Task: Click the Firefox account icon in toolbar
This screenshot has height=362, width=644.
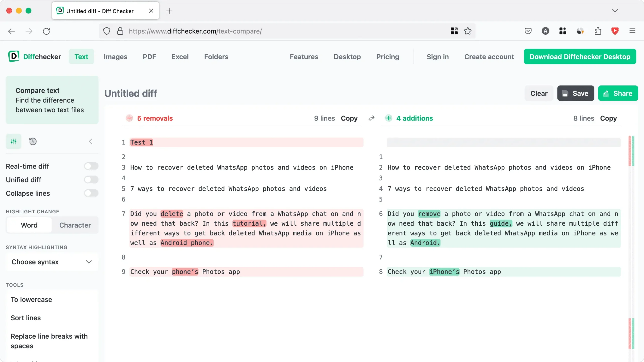Action: (x=545, y=31)
